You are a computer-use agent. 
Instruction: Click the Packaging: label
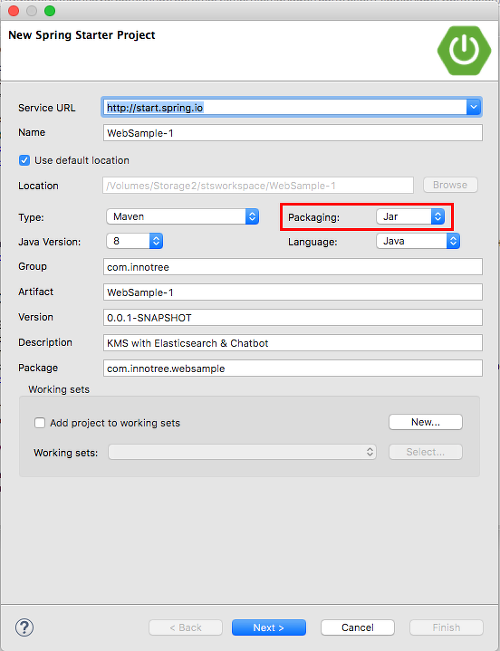pyautogui.click(x=314, y=217)
